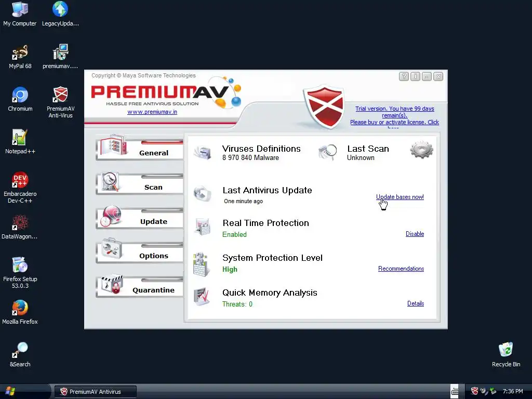Close the PremiumAV window
This screenshot has width=532, height=399.
(438, 76)
